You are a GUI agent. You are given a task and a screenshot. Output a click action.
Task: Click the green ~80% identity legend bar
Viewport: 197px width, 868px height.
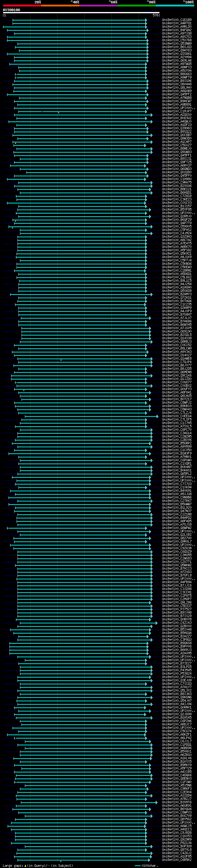click(x=137, y=6)
